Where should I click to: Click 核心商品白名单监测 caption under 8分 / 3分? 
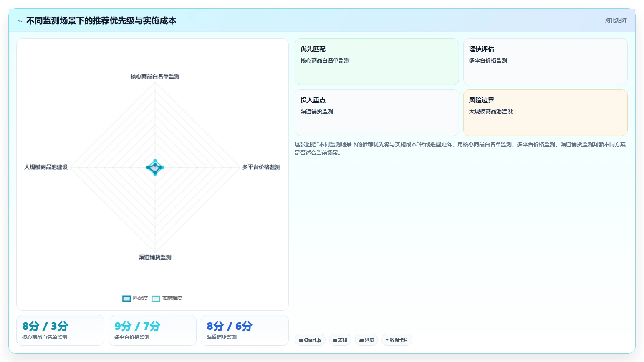(x=45, y=337)
